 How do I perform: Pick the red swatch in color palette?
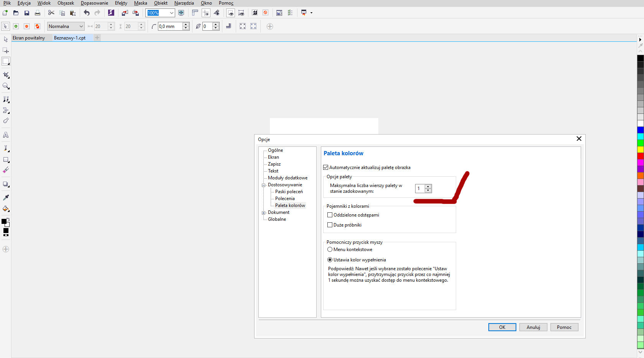click(641, 156)
